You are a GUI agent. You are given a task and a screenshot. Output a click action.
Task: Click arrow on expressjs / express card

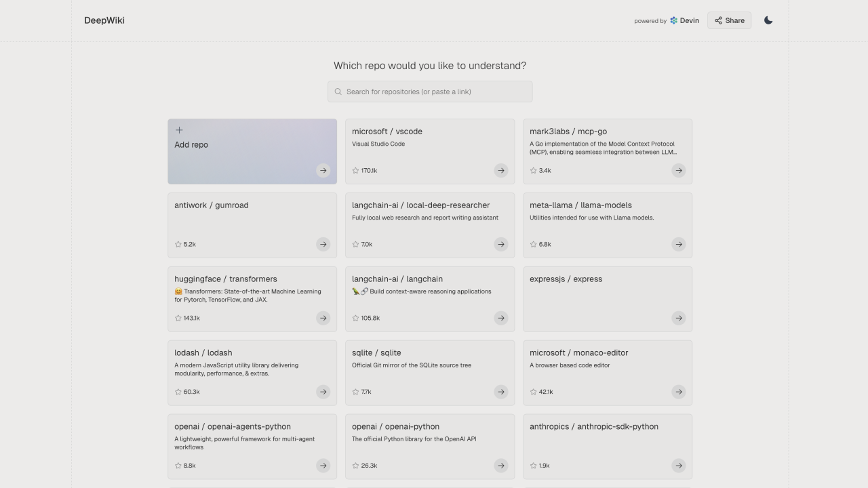click(x=679, y=319)
